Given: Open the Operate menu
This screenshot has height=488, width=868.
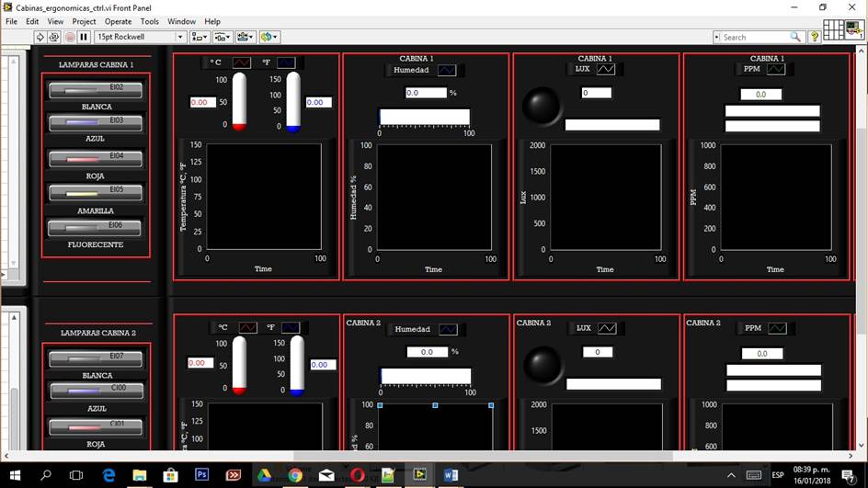Looking at the screenshot, I should pos(118,21).
